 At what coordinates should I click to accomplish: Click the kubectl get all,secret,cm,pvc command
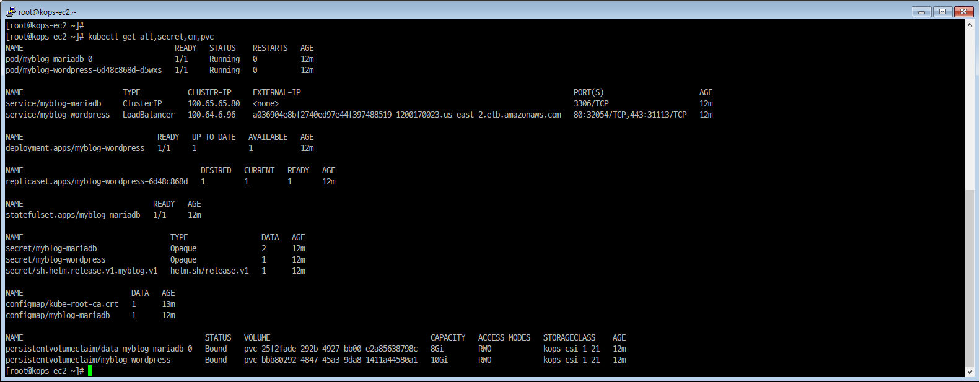click(x=151, y=37)
